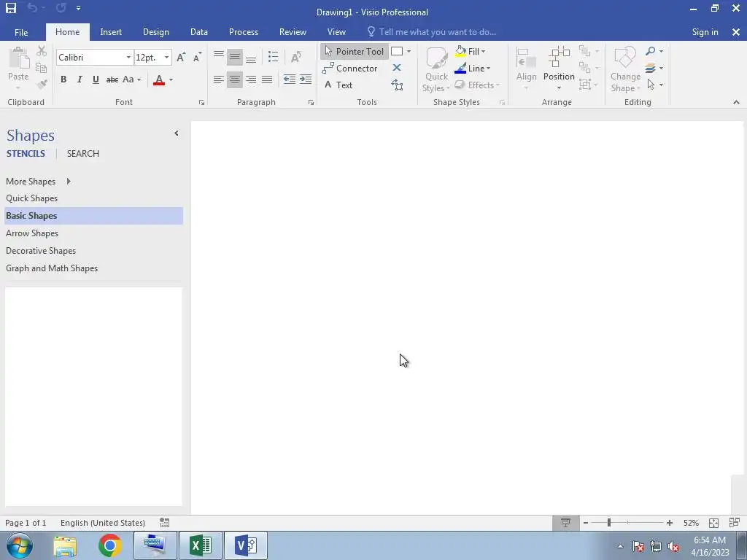The width and height of the screenshot is (747, 560).
Task: Expand the More Shapes submenu
Action: (69, 181)
